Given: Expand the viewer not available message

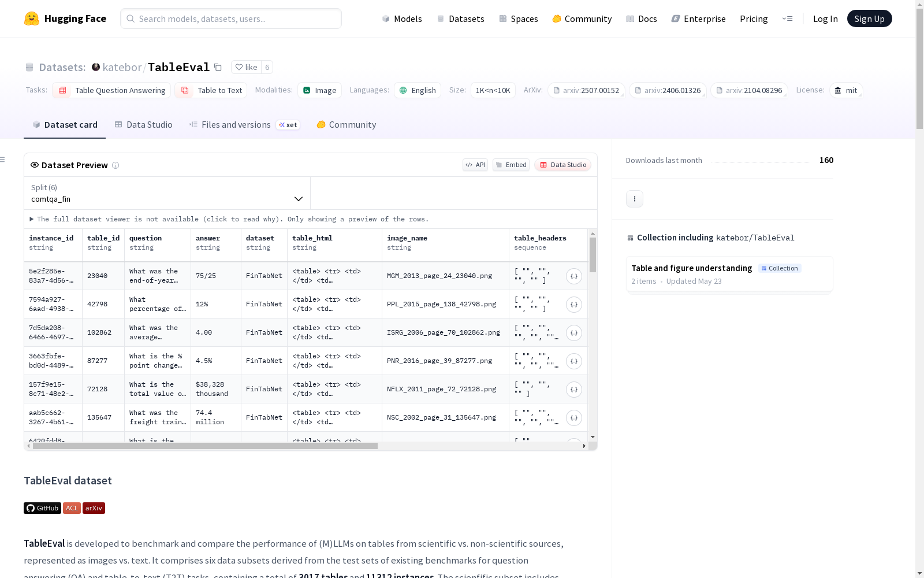Looking at the screenshot, I should point(229,219).
